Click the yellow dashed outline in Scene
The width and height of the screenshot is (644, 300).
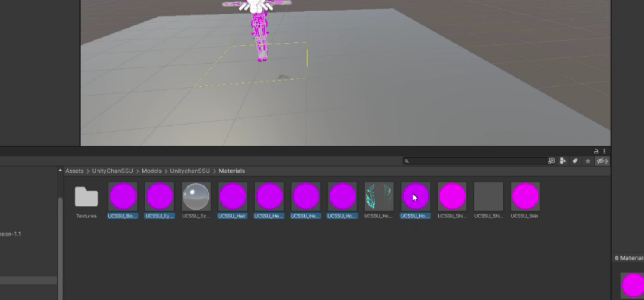250,63
